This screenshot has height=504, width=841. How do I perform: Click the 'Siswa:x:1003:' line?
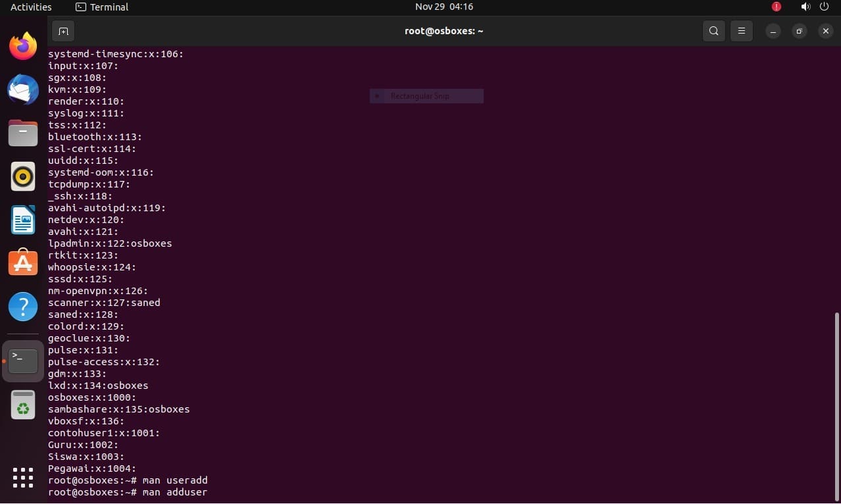(x=86, y=457)
